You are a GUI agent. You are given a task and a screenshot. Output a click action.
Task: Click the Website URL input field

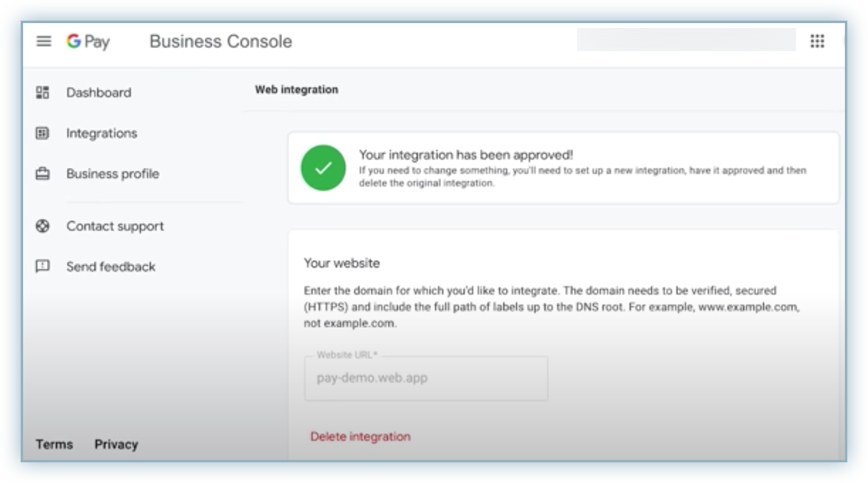(x=426, y=378)
